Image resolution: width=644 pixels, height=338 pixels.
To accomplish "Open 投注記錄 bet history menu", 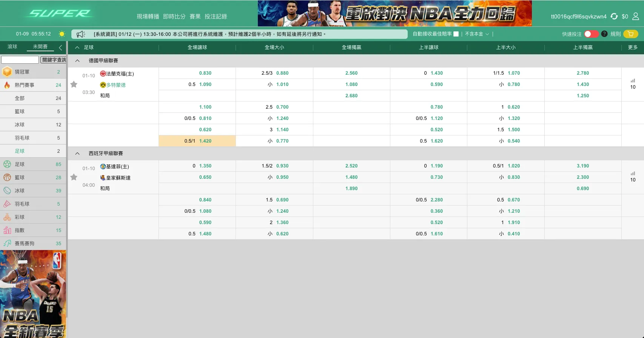I will point(216,17).
